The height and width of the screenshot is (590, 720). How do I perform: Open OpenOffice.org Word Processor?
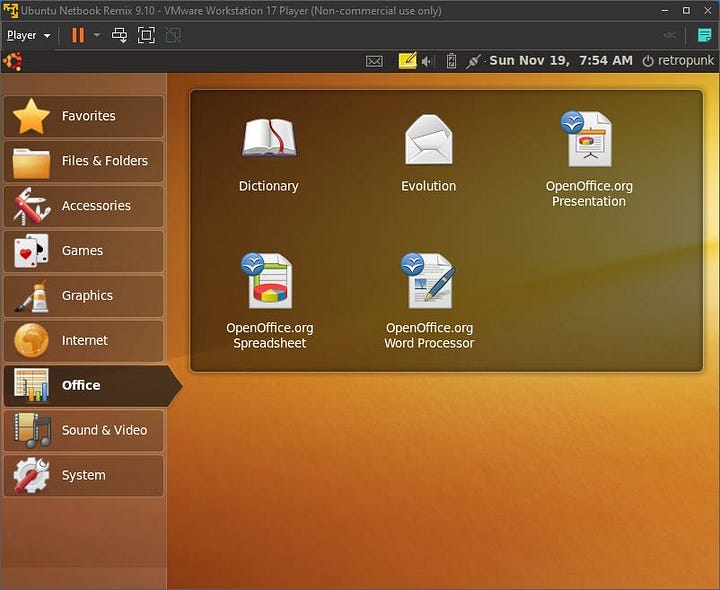click(x=429, y=301)
